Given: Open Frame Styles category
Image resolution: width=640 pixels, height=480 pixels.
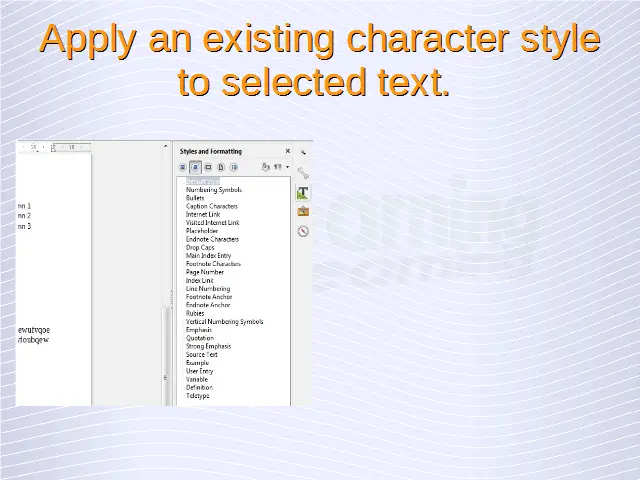Looking at the screenshot, I should point(208,167).
